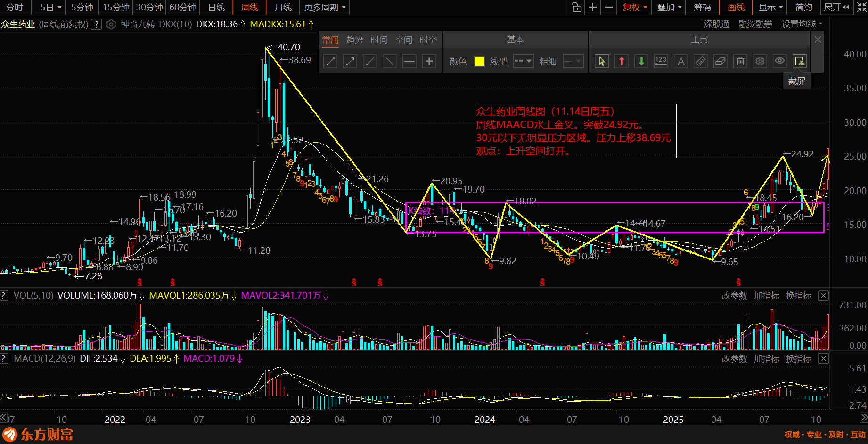Viewport: 868px width, 444px height.
Task: Open the 空间 drawing tools tab
Action: (404, 40)
